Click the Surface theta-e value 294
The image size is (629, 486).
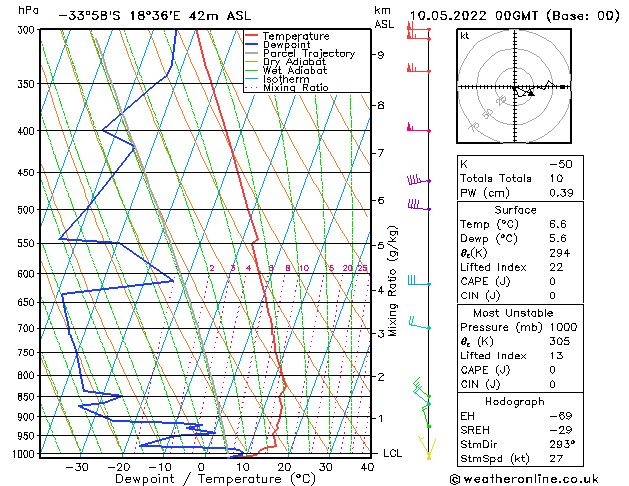pos(560,253)
